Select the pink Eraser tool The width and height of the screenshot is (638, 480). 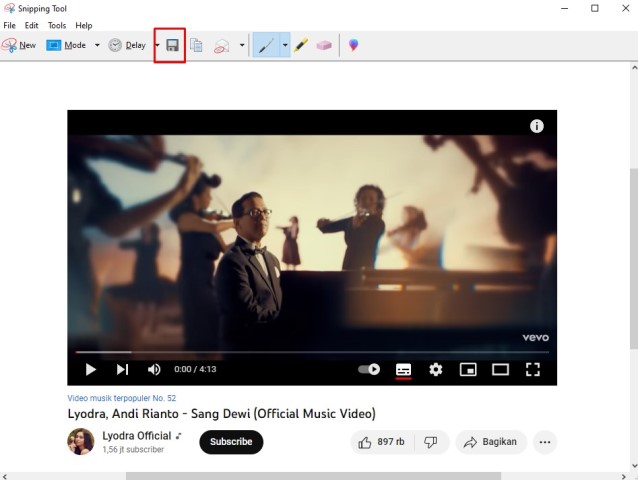point(324,45)
